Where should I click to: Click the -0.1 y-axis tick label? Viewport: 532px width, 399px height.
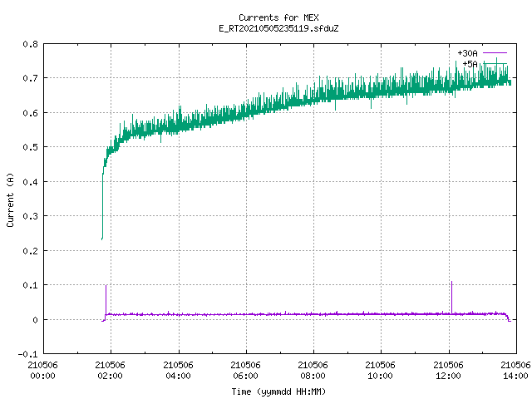(x=27, y=354)
